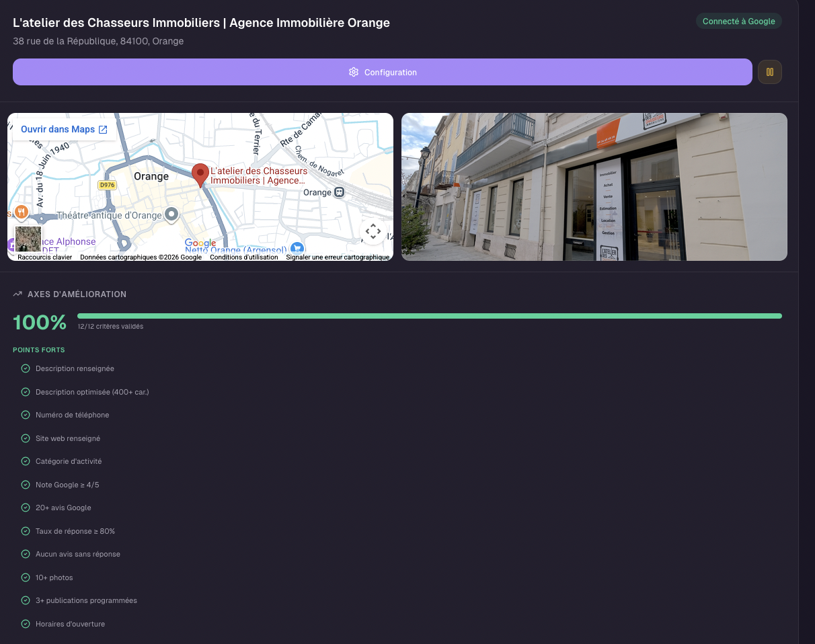
Task: Click check icon for Numéro de téléphone
Action: [x=26, y=415]
